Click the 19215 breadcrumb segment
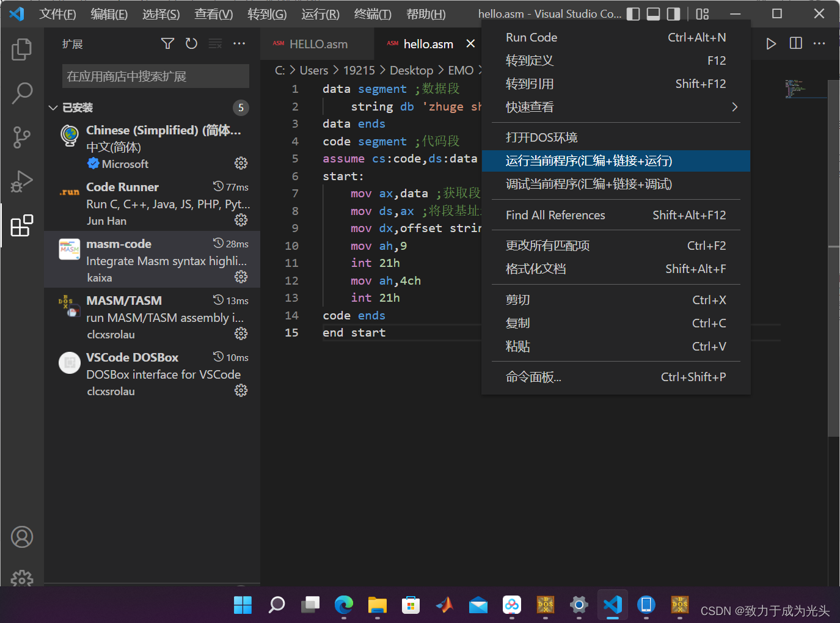 [359, 70]
